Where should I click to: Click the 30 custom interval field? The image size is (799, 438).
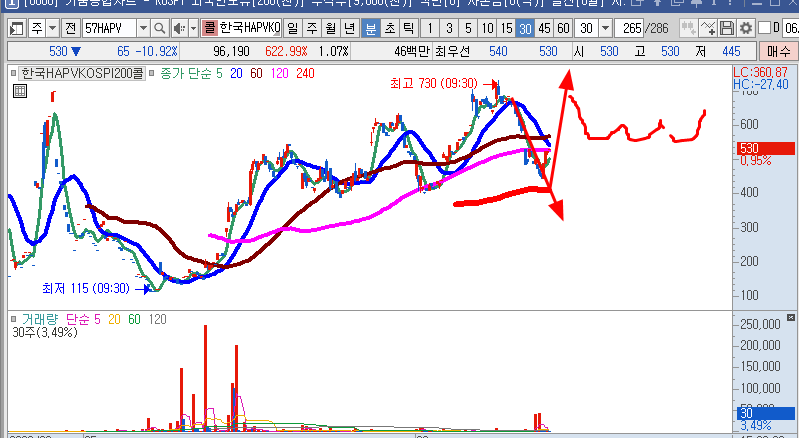587,28
